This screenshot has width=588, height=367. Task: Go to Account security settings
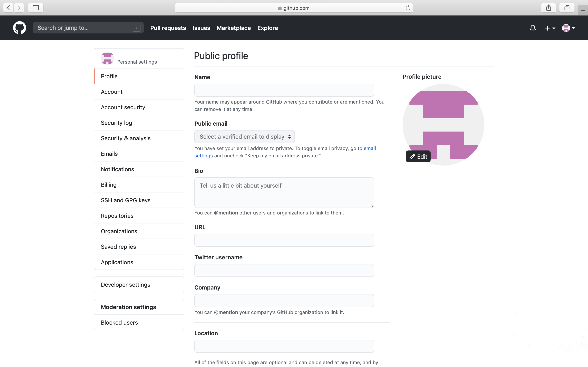coord(123,107)
